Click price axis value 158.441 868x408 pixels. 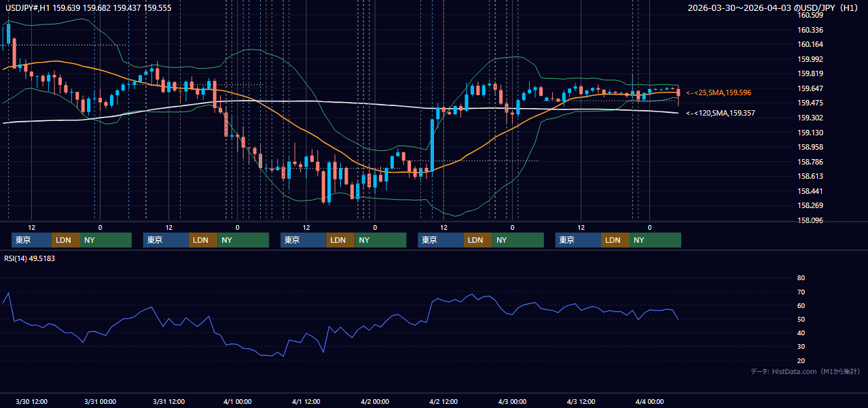[x=810, y=191]
